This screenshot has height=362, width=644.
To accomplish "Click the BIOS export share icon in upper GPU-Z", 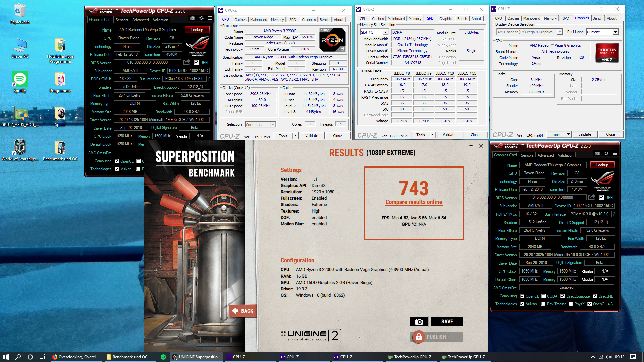I will (x=186, y=62).
